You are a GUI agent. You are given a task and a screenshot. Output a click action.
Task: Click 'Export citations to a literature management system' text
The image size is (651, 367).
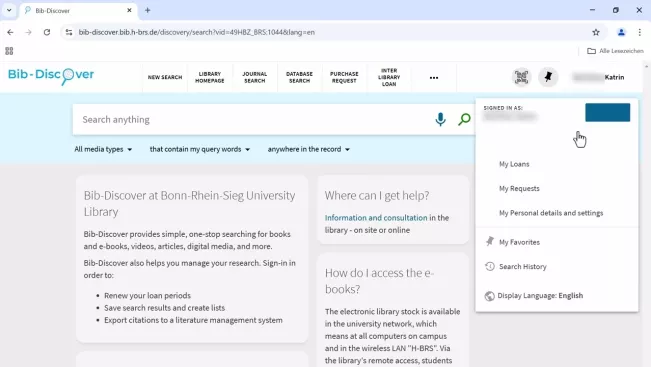[193, 321]
